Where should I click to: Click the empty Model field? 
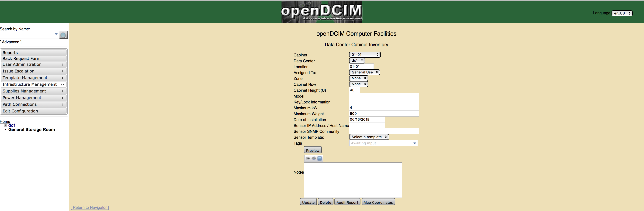pos(384,96)
